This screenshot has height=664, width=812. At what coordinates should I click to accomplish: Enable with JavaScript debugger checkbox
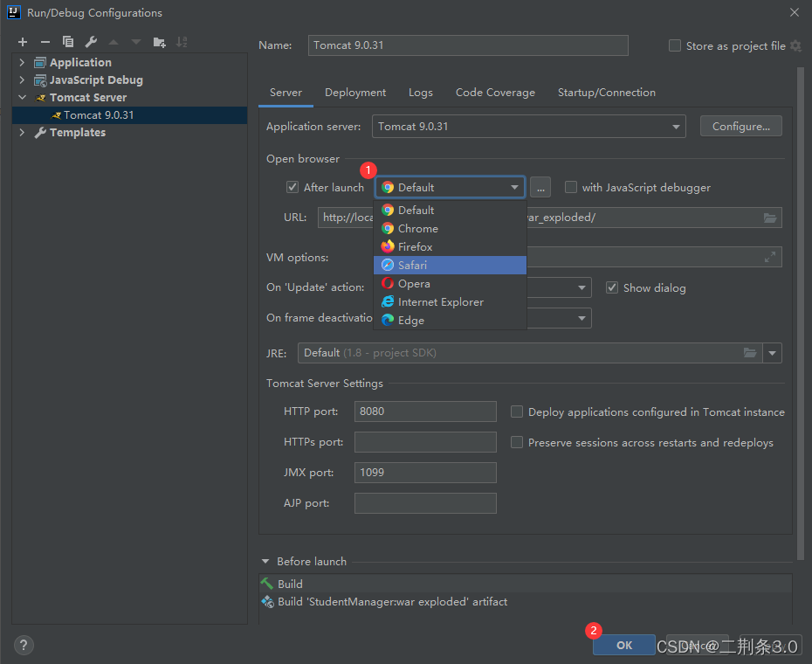(x=571, y=187)
